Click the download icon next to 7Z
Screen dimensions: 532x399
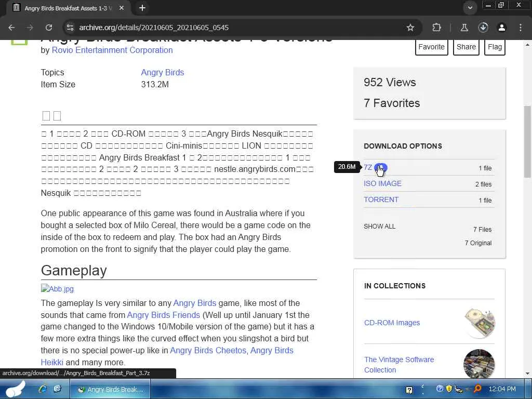click(380, 168)
